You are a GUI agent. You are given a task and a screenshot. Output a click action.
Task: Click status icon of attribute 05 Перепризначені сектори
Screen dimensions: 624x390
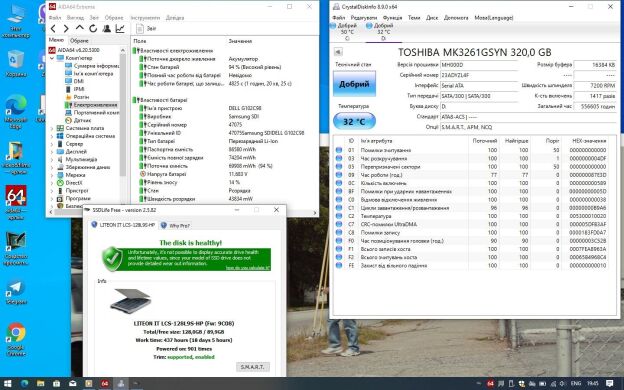tap(339, 167)
